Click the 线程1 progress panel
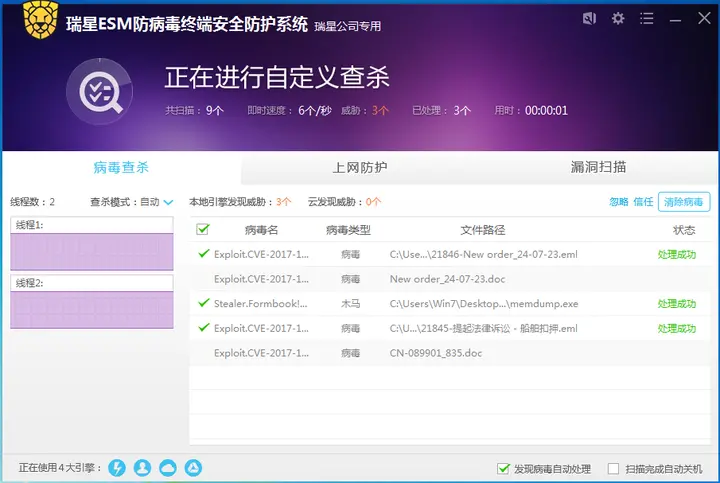Image resolution: width=720 pixels, height=483 pixels. [x=92, y=243]
